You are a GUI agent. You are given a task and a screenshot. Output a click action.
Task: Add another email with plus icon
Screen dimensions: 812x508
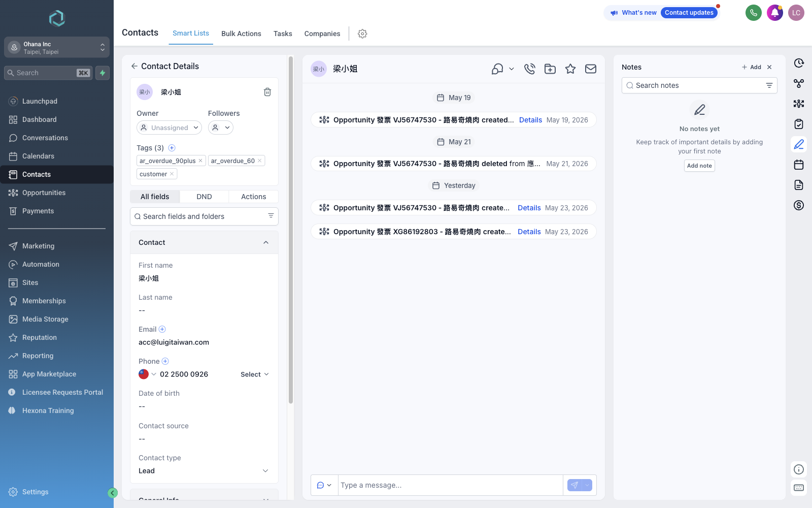162,329
